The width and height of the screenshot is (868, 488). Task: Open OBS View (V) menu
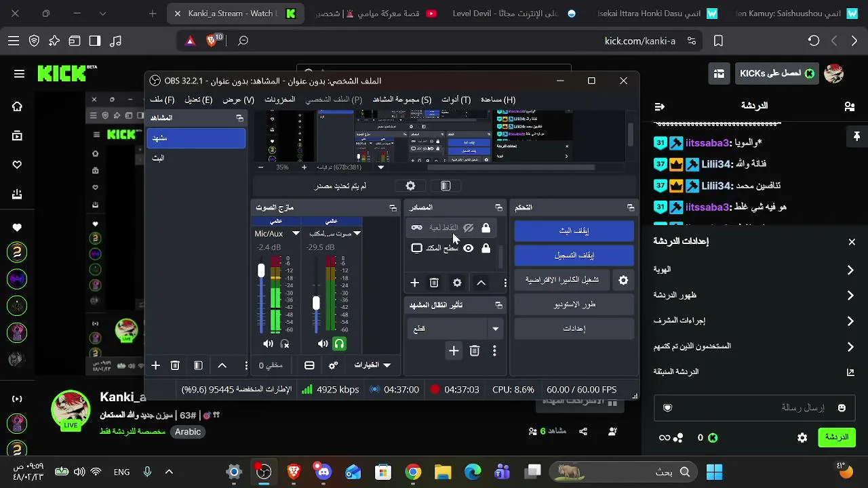(239, 100)
